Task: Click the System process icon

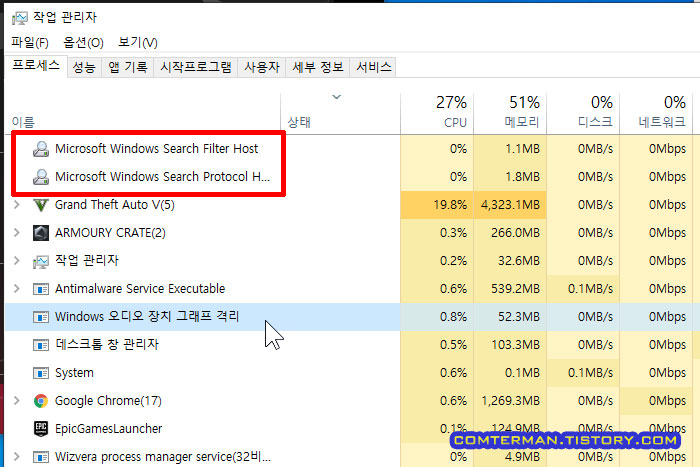Action: 41,373
